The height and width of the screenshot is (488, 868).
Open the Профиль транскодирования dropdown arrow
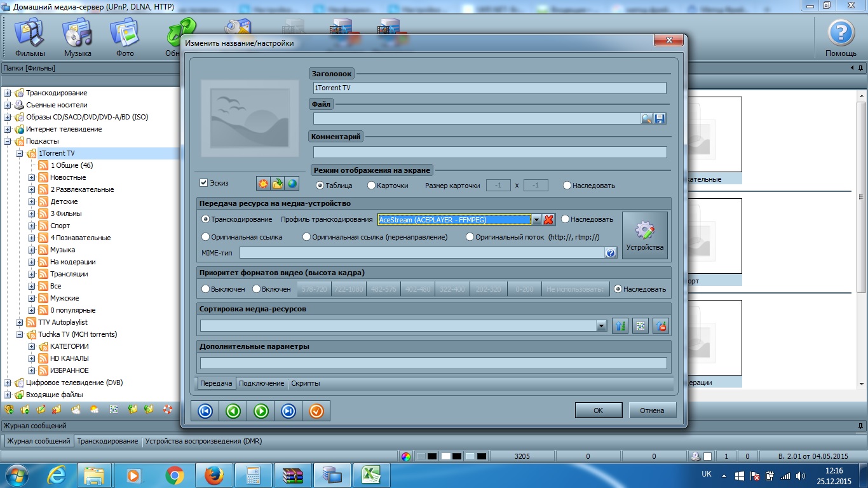pos(536,220)
